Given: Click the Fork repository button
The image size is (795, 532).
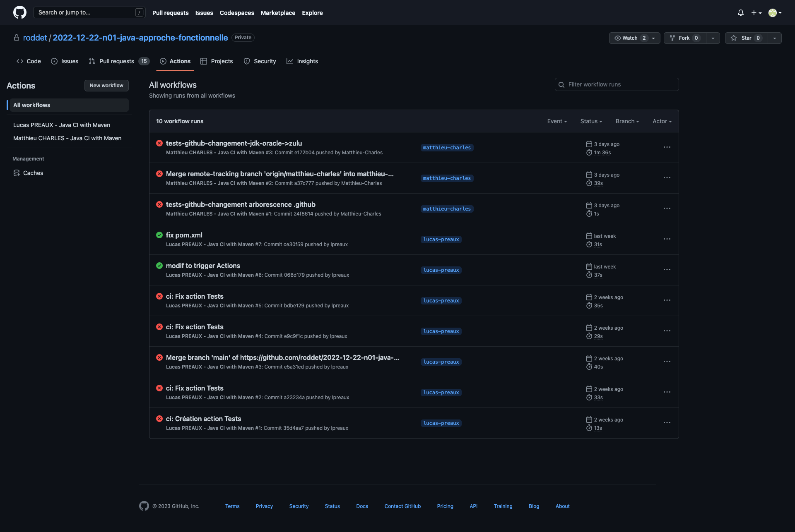Looking at the screenshot, I should pos(685,38).
